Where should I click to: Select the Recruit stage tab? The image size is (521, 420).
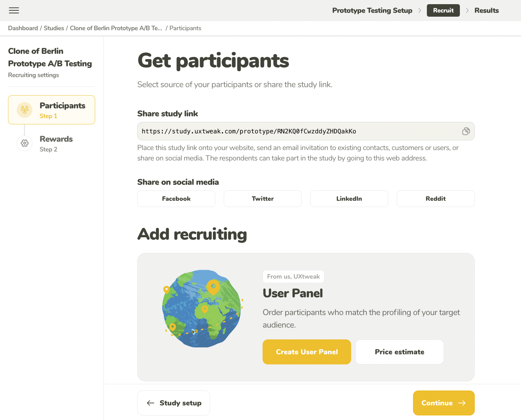[443, 10]
